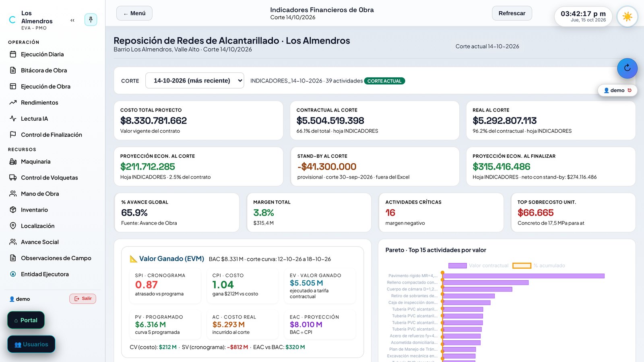Open Entidad Ejecutora circle icon
This screenshot has width=644, height=362.
pos(13,274)
